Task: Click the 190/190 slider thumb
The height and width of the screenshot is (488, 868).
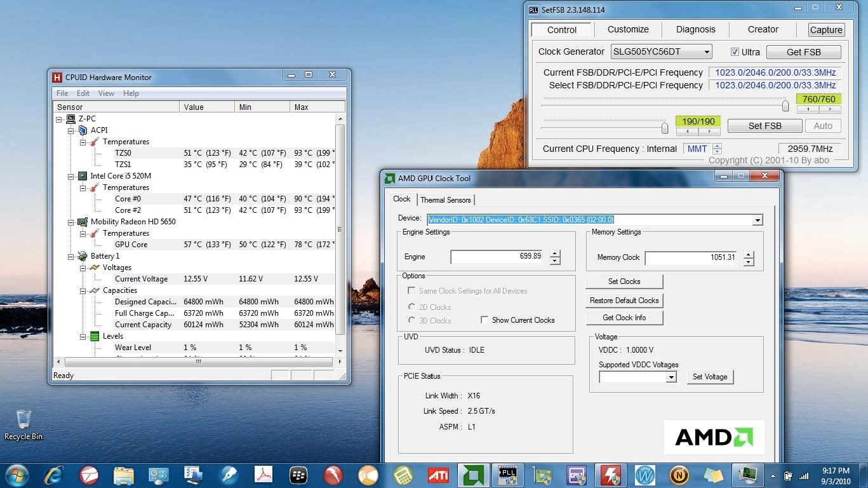Action: click(665, 128)
